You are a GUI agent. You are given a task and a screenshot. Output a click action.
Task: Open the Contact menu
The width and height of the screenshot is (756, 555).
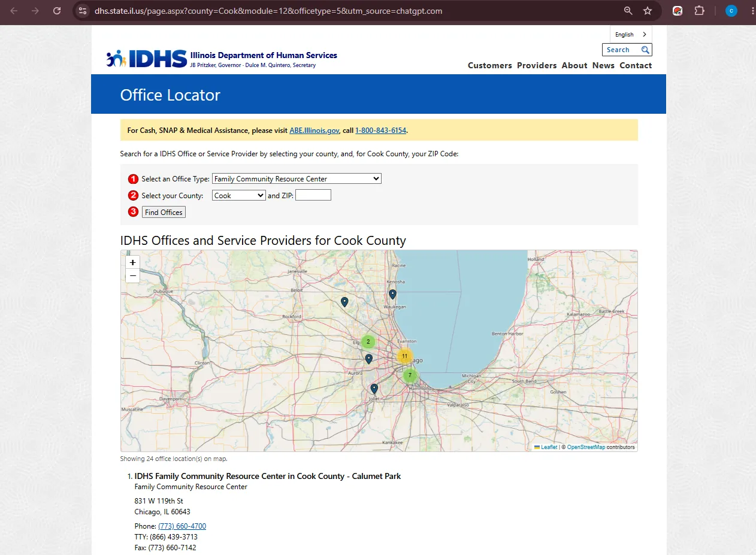[x=636, y=65]
